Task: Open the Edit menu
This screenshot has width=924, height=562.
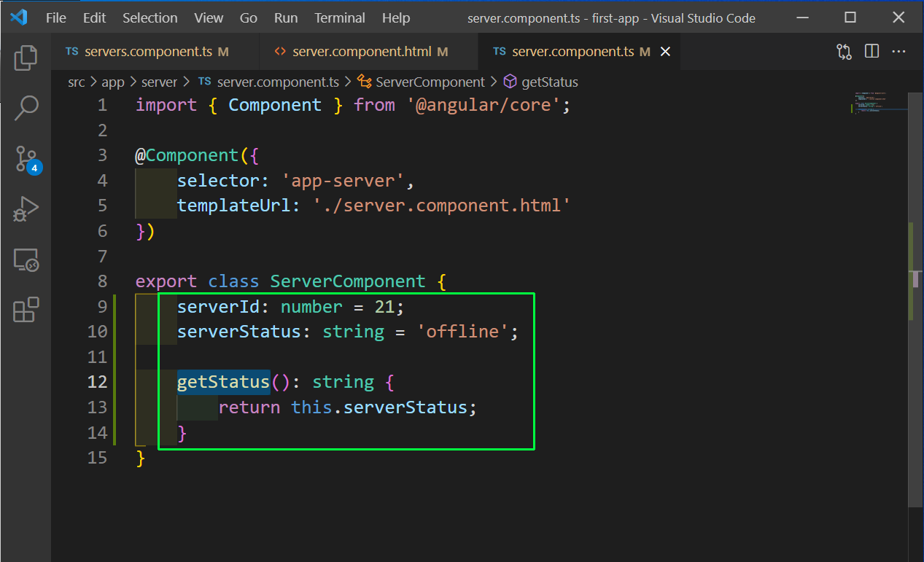Action: tap(94, 18)
